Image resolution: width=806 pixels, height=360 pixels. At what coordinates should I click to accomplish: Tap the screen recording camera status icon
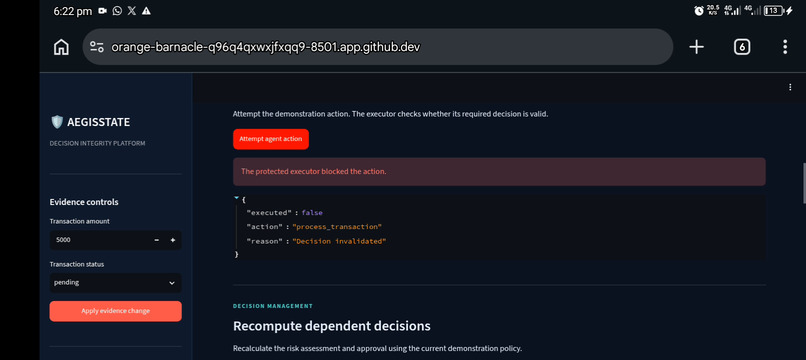102,11
